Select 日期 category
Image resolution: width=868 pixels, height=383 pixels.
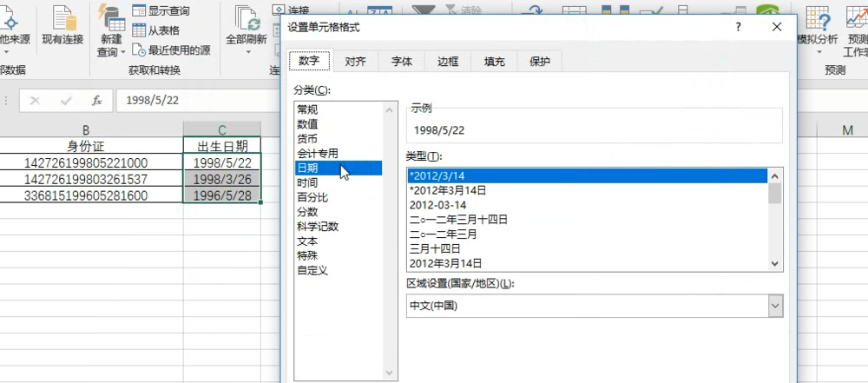[x=339, y=168]
